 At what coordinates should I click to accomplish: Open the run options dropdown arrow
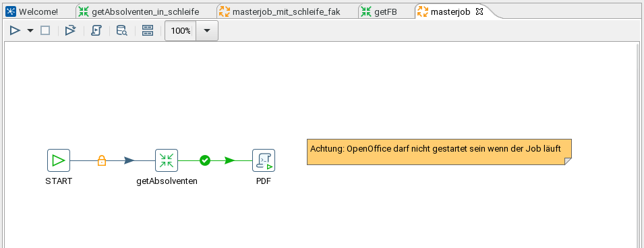[x=30, y=31]
